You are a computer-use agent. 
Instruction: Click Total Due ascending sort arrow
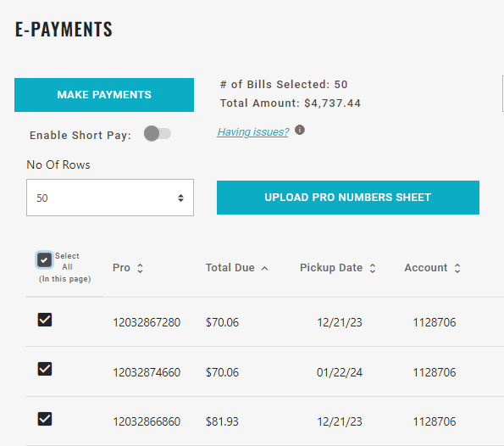coord(264,269)
